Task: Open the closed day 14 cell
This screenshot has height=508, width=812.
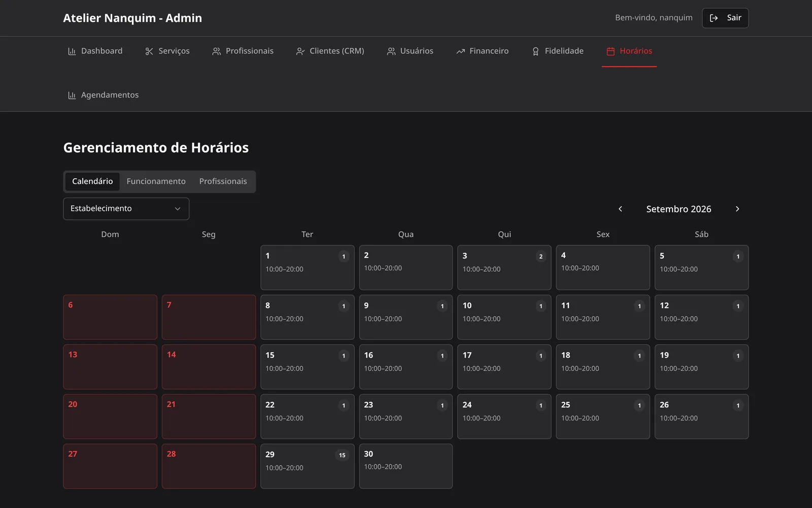Action: coord(209,367)
